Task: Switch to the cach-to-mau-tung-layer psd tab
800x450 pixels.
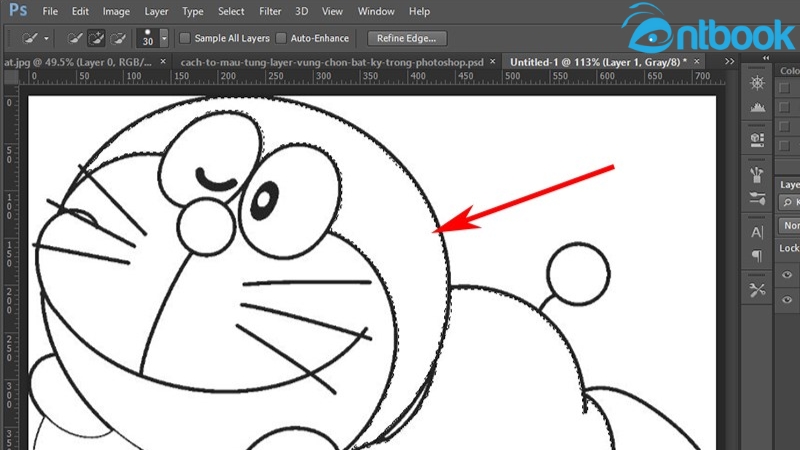Action: (332, 62)
